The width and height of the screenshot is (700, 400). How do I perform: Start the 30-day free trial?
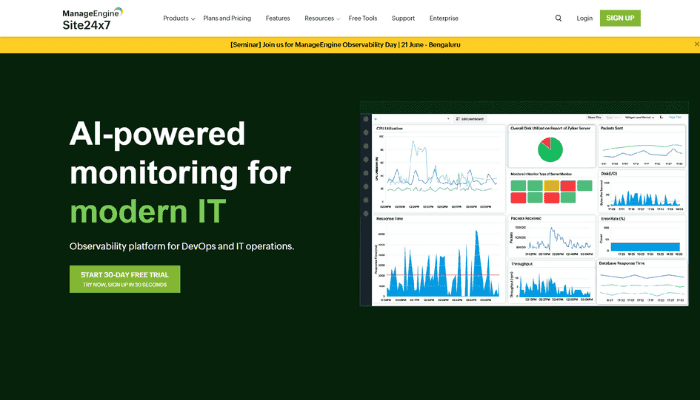125,279
